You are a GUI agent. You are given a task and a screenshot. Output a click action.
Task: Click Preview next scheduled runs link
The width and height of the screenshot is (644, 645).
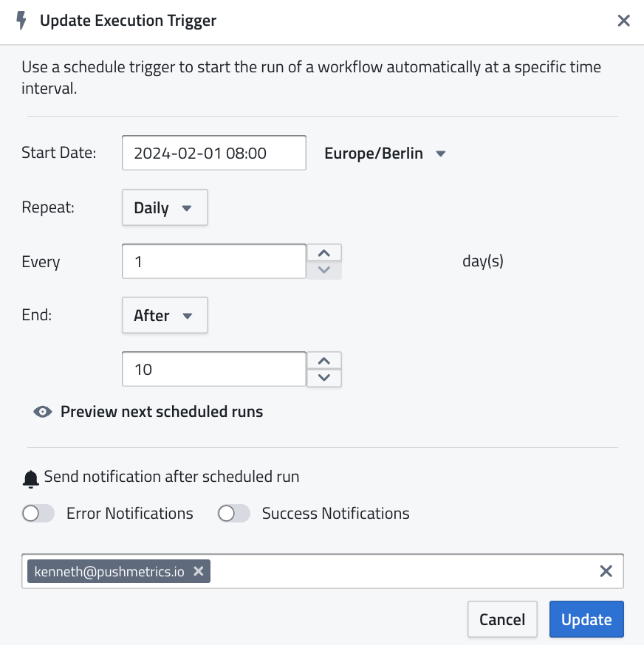(161, 412)
